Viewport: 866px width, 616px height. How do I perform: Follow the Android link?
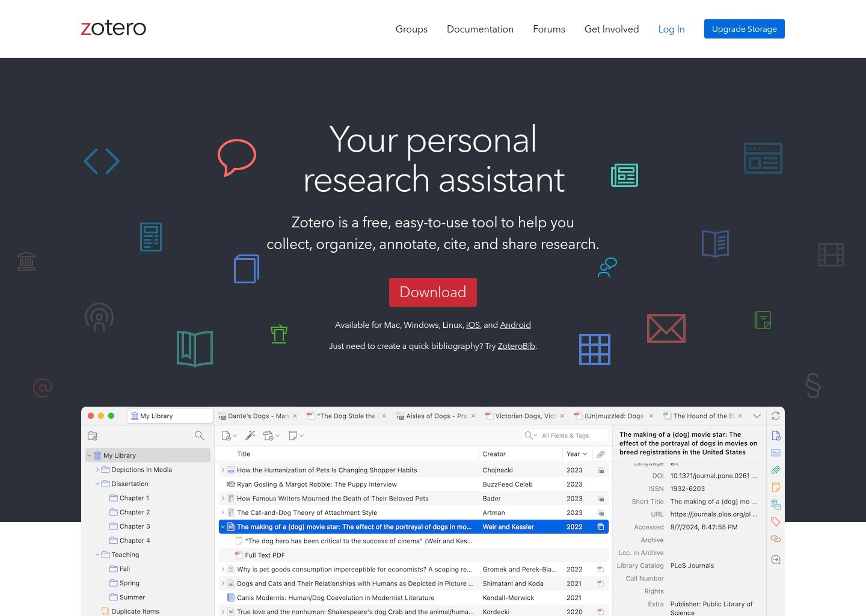point(515,325)
